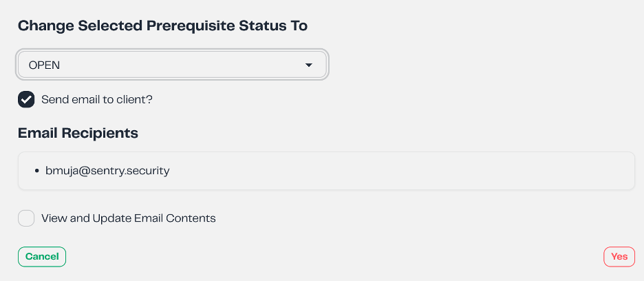Open the prerequisite status dropdown
644x281 pixels.
(x=172, y=65)
